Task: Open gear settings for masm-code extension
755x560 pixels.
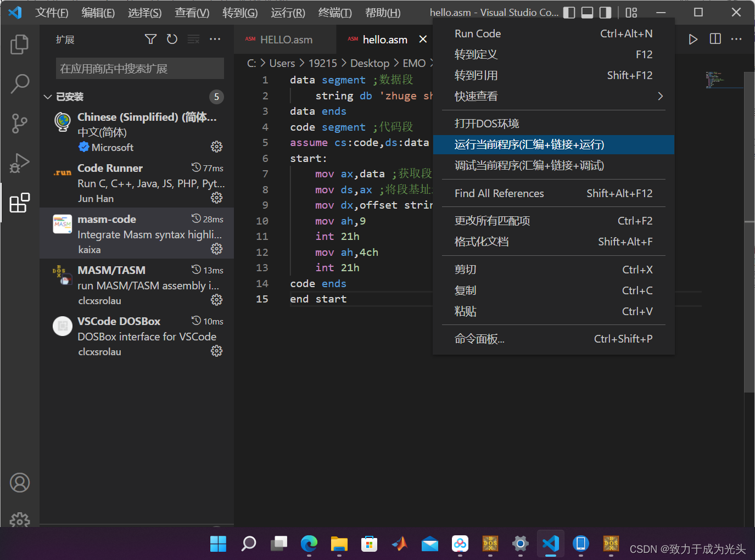Action: (217, 249)
